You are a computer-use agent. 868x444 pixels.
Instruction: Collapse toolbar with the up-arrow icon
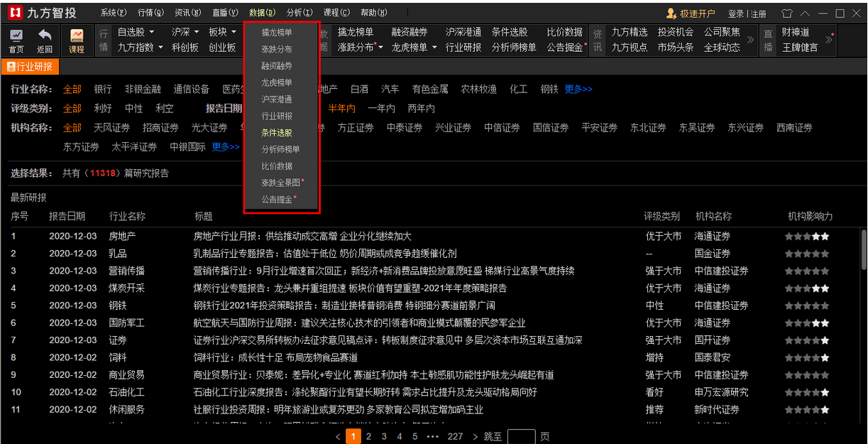pos(805,13)
